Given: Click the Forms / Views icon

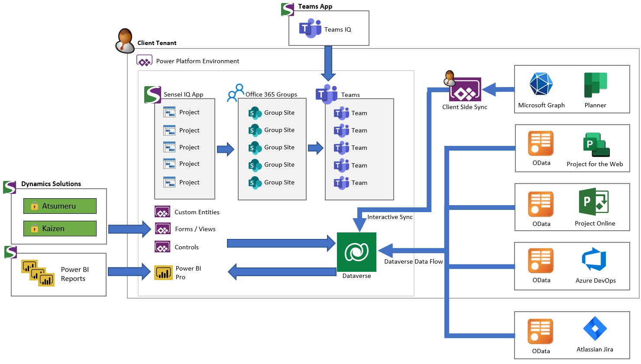Looking at the screenshot, I should click(x=162, y=229).
